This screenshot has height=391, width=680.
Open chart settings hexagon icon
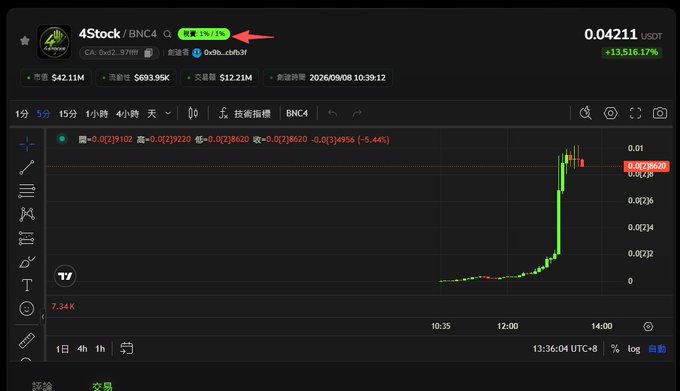pyautogui.click(x=610, y=113)
